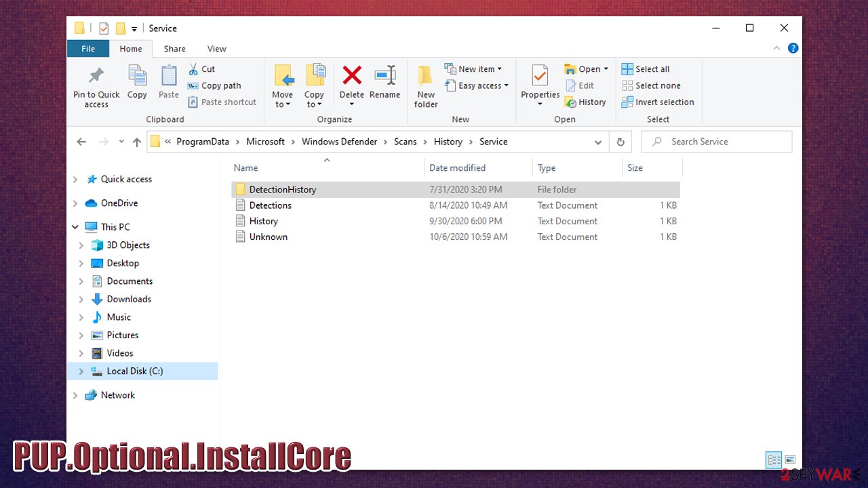Switch to the Share ribbon tab
The width and height of the screenshot is (868, 488).
click(174, 49)
